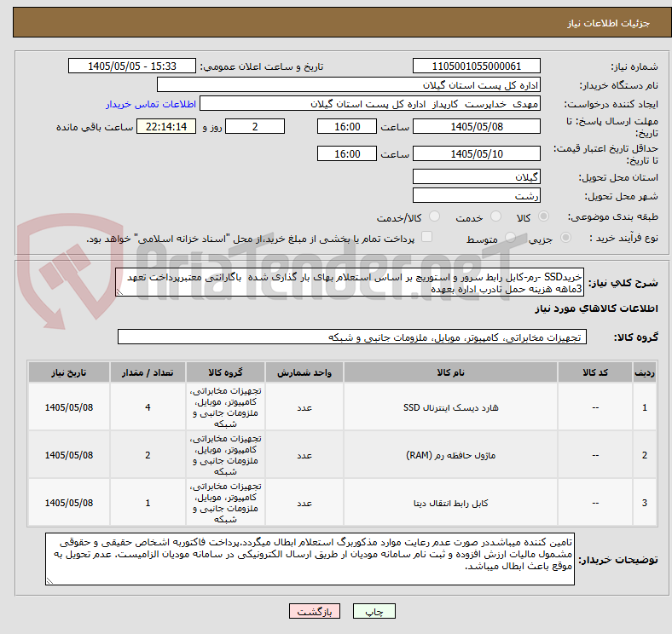Image resolution: width=672 pixels, height=634 pixels.
Task: Click the کد کالا column header
Action: click(595, 372)
